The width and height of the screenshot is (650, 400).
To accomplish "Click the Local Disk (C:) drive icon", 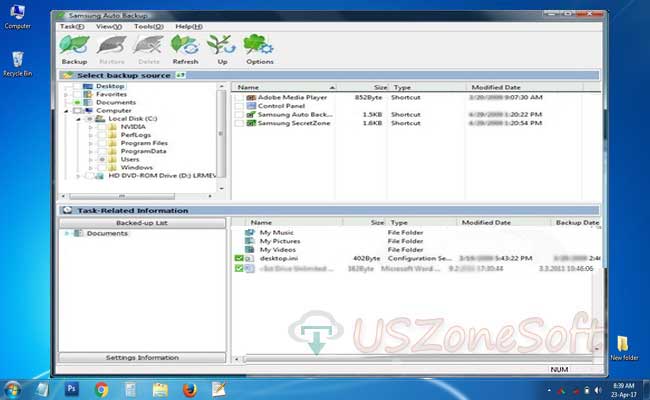I will tap(100, 119).
